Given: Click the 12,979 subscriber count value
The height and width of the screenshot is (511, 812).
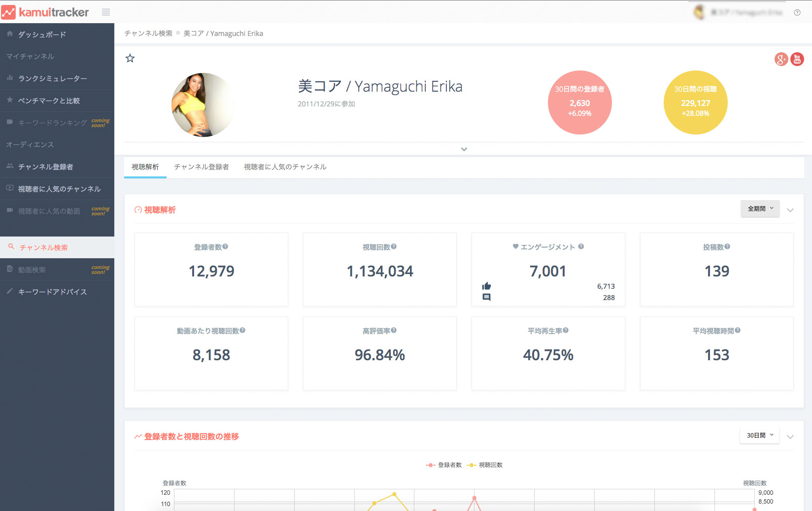Looking at the screenshot, I should click(x=211, y=271).
